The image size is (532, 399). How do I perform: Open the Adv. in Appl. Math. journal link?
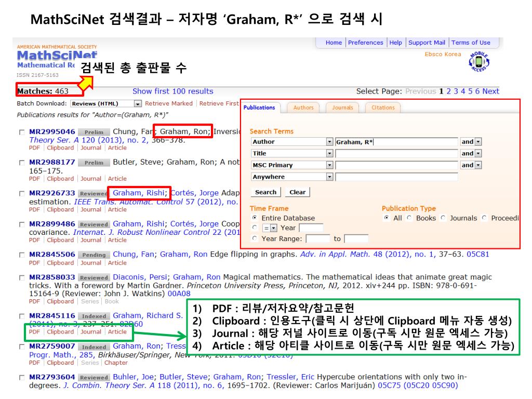(335, 254)
